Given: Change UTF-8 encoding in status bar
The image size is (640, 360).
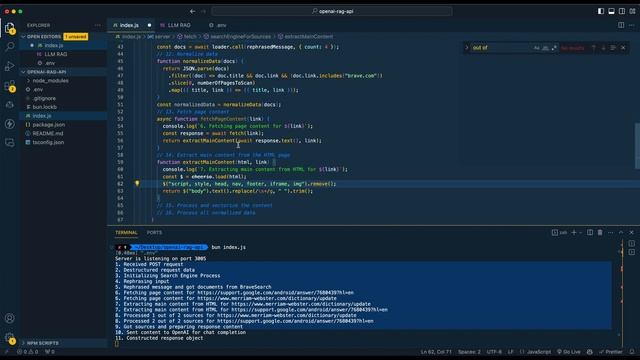Looking at the screenshot, I should pos(494,352).
